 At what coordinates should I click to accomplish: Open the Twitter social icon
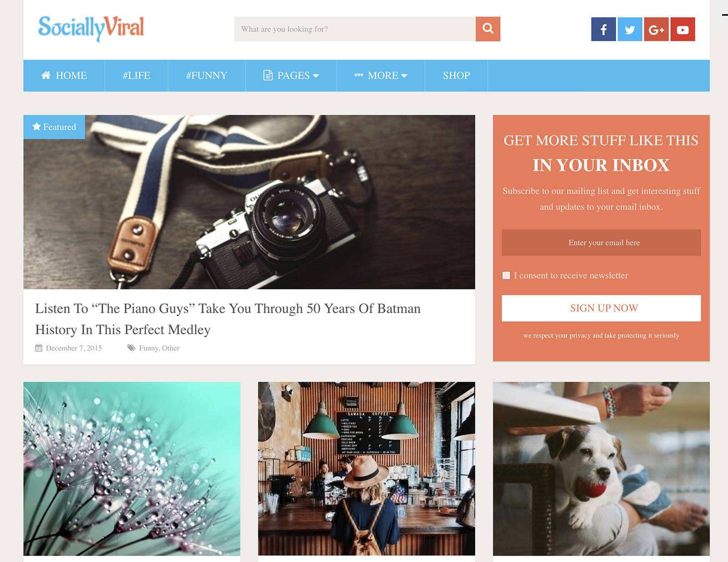pos(630,30)
